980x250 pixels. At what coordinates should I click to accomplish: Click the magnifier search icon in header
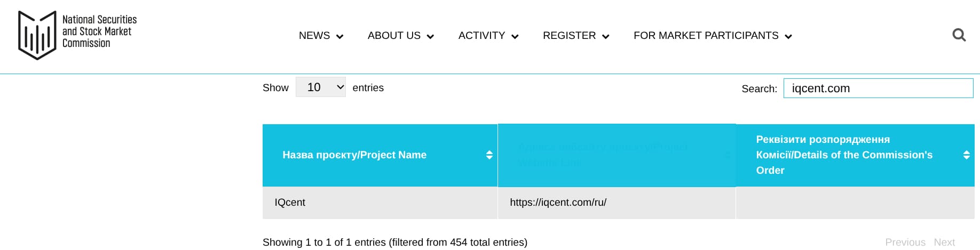pos(959,35)
